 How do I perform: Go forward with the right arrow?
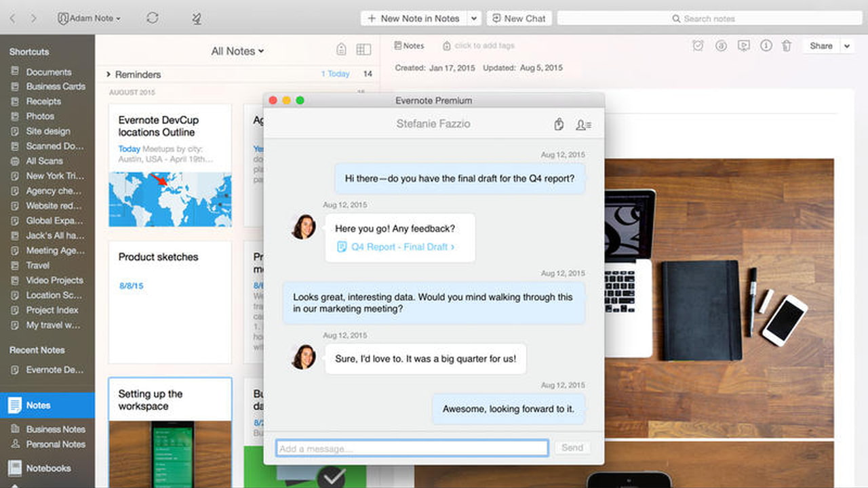click(x=34, y=18)
